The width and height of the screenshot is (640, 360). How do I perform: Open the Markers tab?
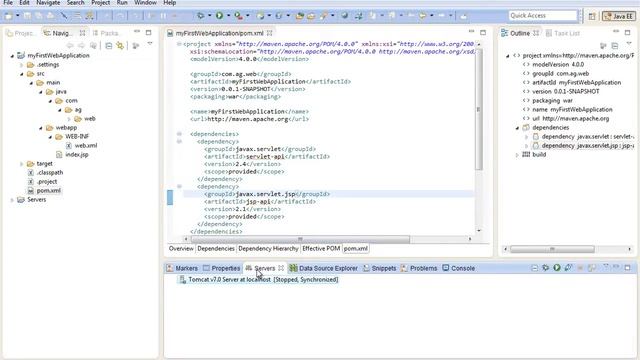pos(182,268)
